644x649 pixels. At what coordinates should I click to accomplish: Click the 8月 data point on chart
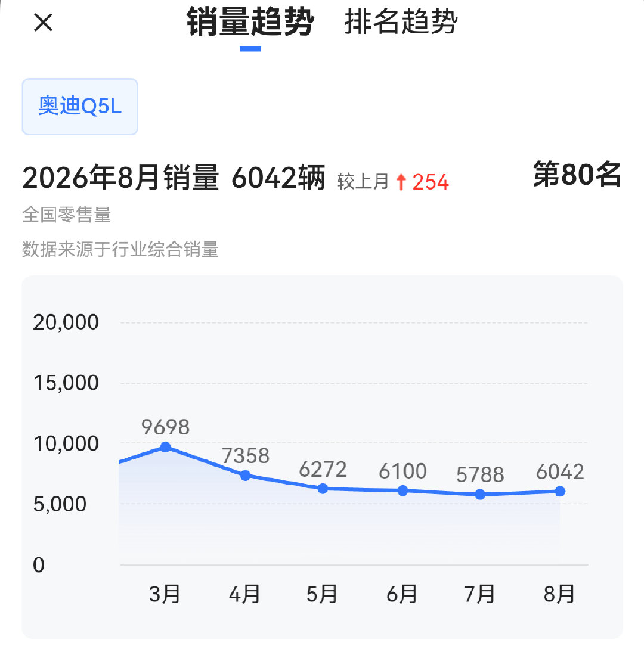(560, 491)
